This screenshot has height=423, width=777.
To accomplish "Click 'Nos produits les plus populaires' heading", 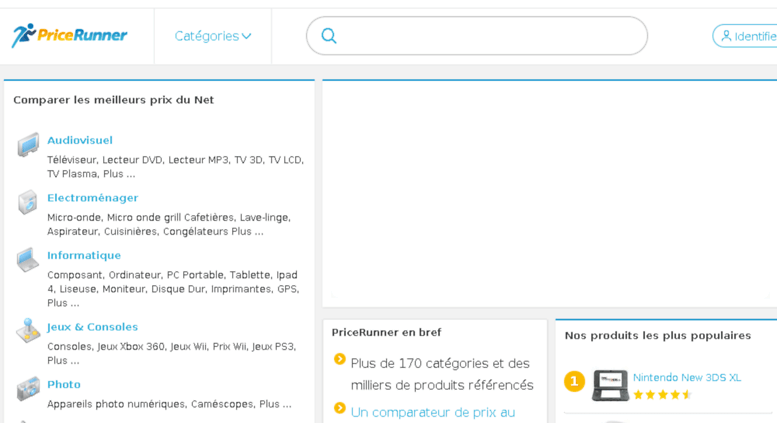I will pyautogui.click(x=658, y=335).
